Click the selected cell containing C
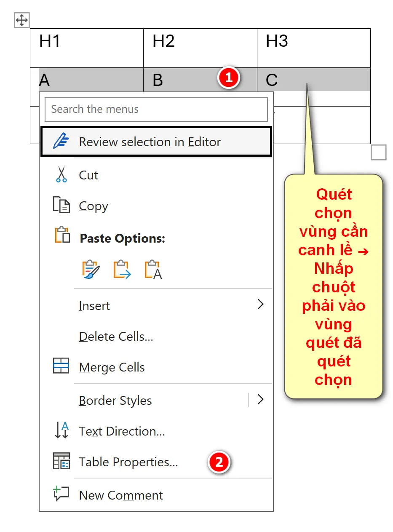393x532 pixels. pos(313,80)
